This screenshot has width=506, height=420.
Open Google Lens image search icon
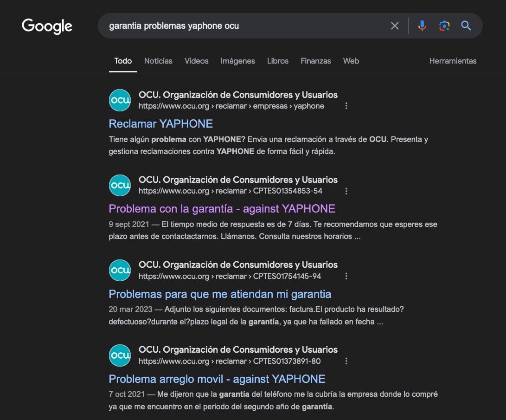[444, 26]
